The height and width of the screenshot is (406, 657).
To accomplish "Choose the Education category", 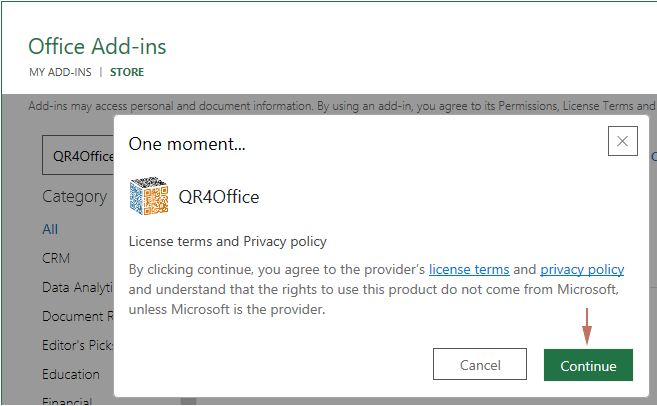I will coord(71,374).
